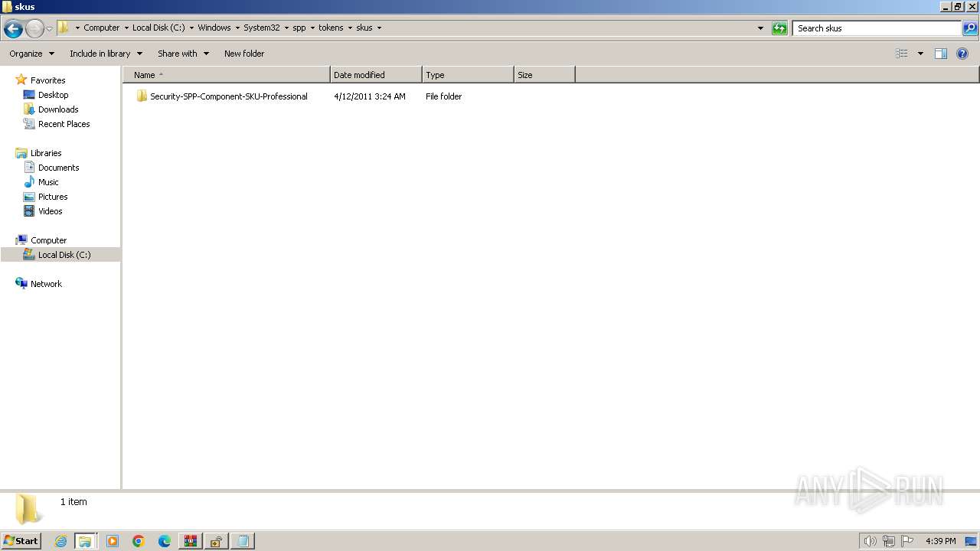Screen dimensions: 980x551
Task: Open the address bar previous locations dropdown
Action: [760, 28]
